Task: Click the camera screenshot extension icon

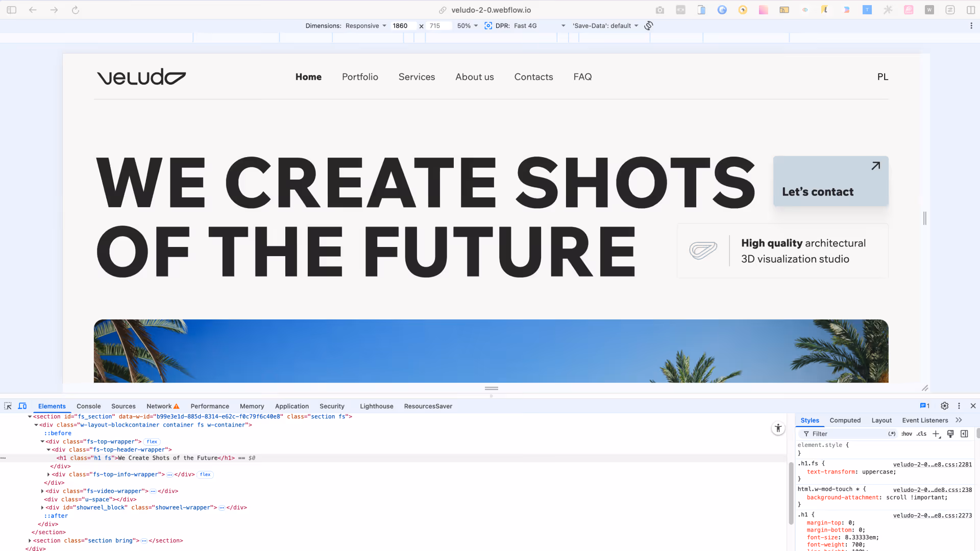Action: tap(660, 10)
